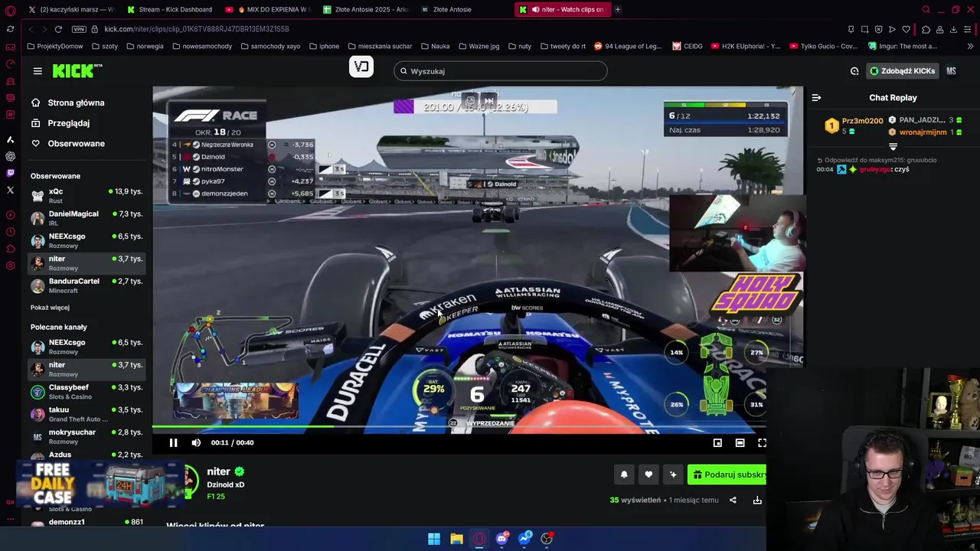Open the Ważne jpg bookmark folder
The height and width of the screenshot is (551, 980).
tap(479, 46)
